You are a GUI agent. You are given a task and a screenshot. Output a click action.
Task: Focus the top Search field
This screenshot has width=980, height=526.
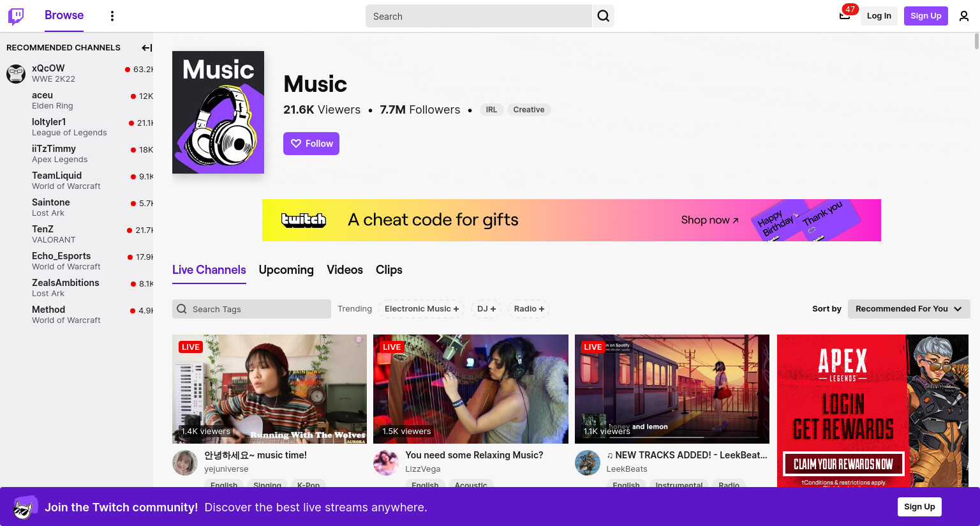pos(479,16)
